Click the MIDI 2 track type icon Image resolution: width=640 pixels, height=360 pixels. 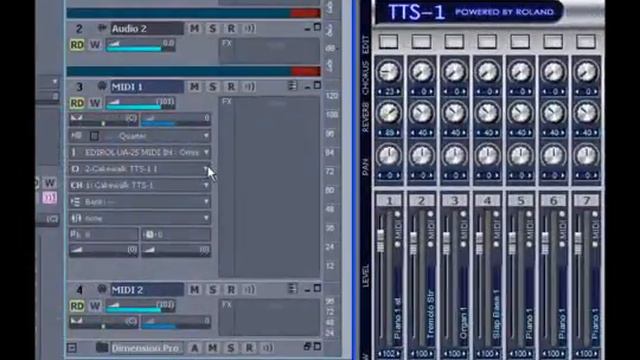102,289
